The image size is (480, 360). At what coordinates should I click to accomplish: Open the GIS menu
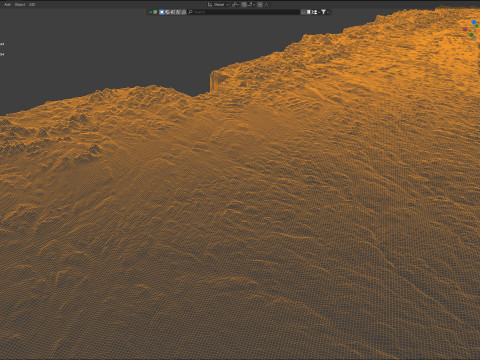pos(32,5)
